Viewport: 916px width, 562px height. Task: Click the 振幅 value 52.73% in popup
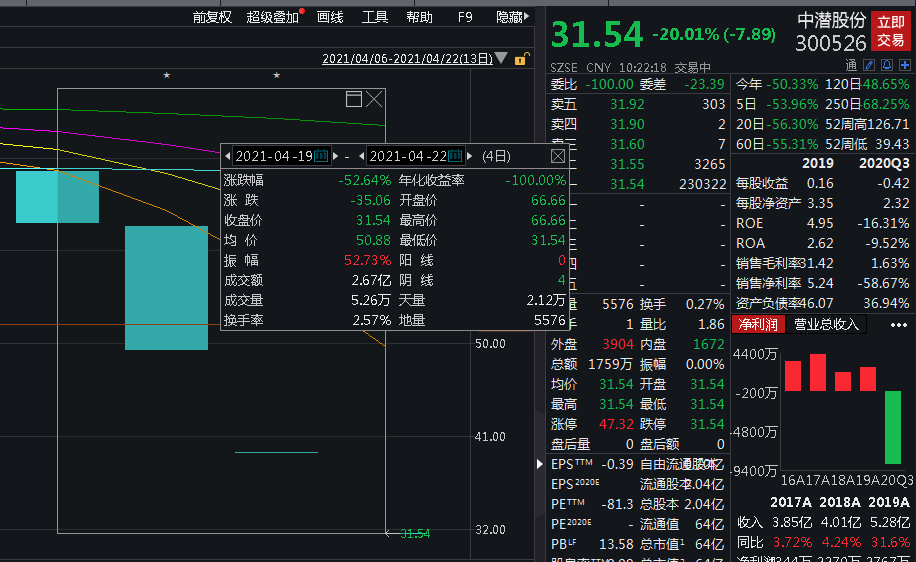coord(367,260)
